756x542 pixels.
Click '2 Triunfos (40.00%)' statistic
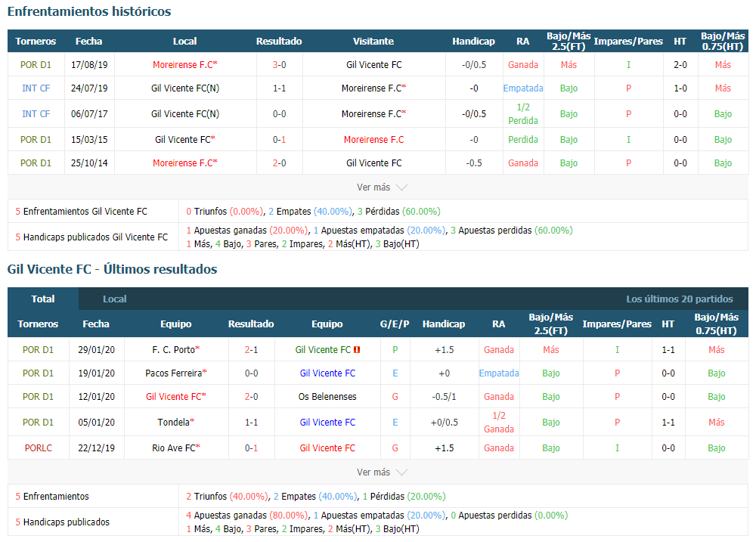(227, 496)
